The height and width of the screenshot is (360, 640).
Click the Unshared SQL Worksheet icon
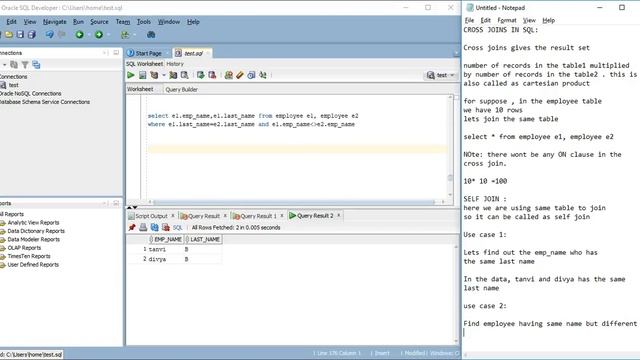pos(229,75)
